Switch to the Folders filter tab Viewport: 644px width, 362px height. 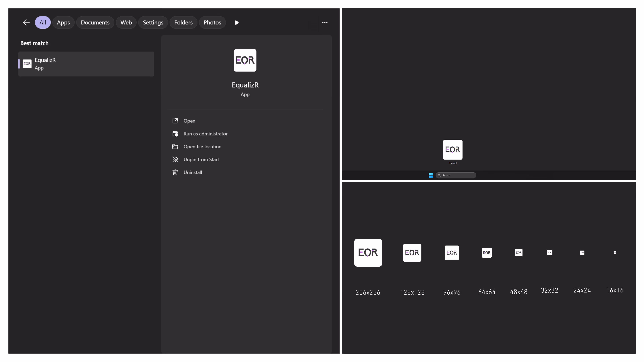183,22
